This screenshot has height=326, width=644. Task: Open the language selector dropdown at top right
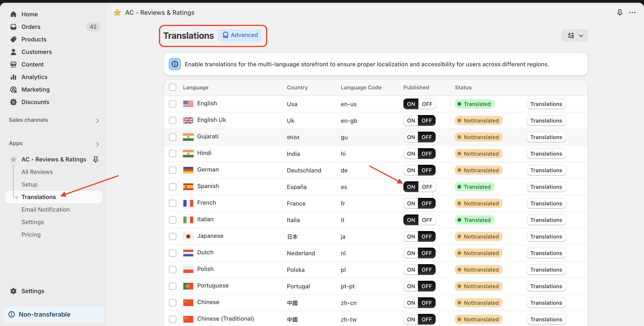pos(574,35)
